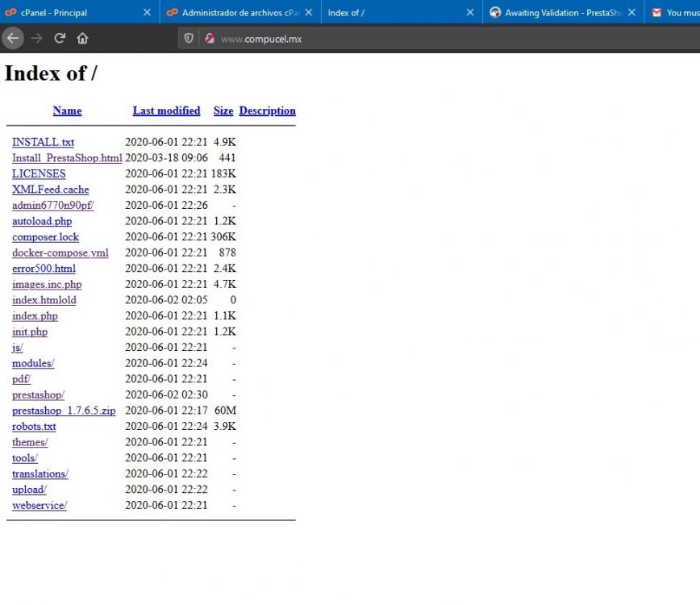
Task: Open composer.lock file link
Action: (45, 236)
